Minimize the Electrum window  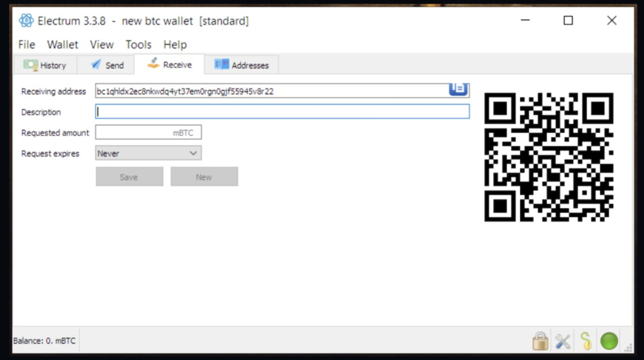(x=525, y=20)
